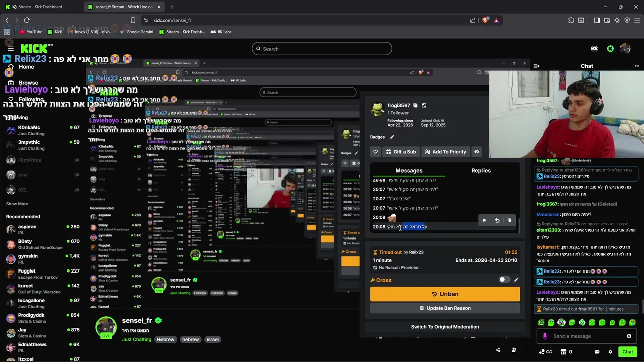Click the undo arrow icon on highlighted message
Screen dimensions: 644x362
497,220
